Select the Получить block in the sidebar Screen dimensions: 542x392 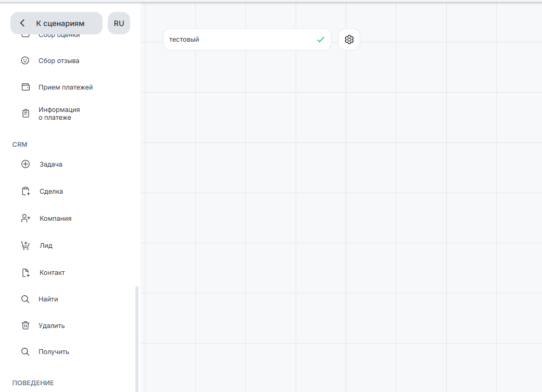point(54,352)
